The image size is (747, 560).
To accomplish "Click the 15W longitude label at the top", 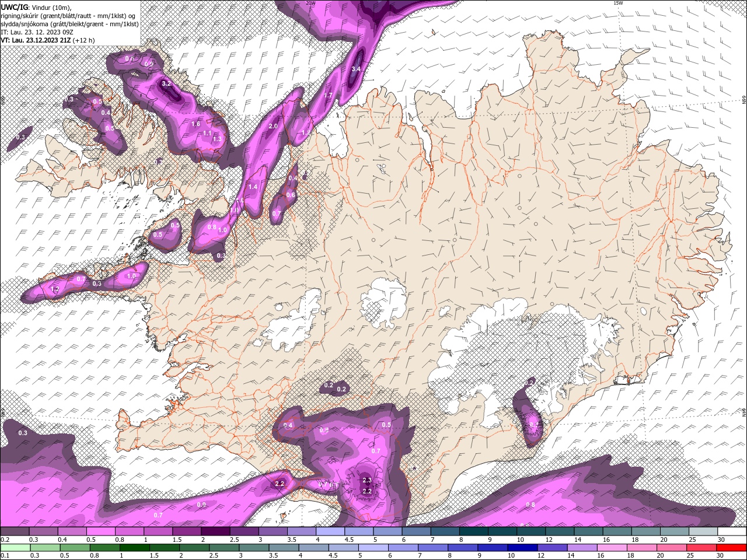I will click(x=618, y=3).
